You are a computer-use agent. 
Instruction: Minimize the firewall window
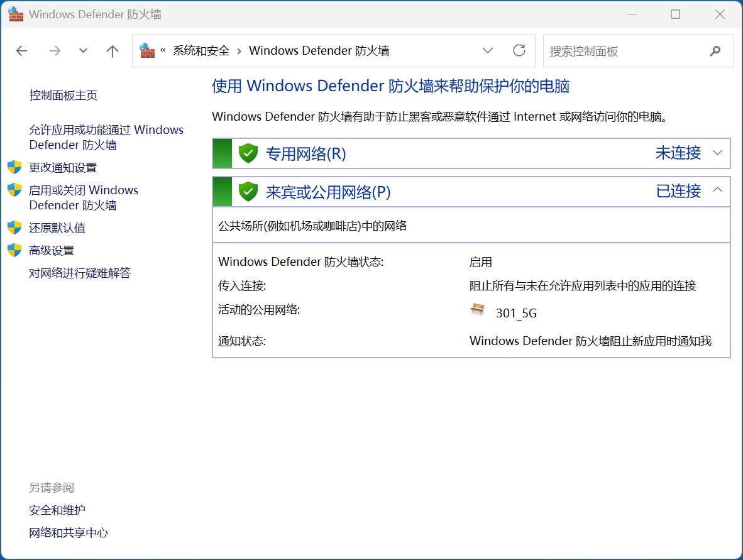tap(632, 14)
